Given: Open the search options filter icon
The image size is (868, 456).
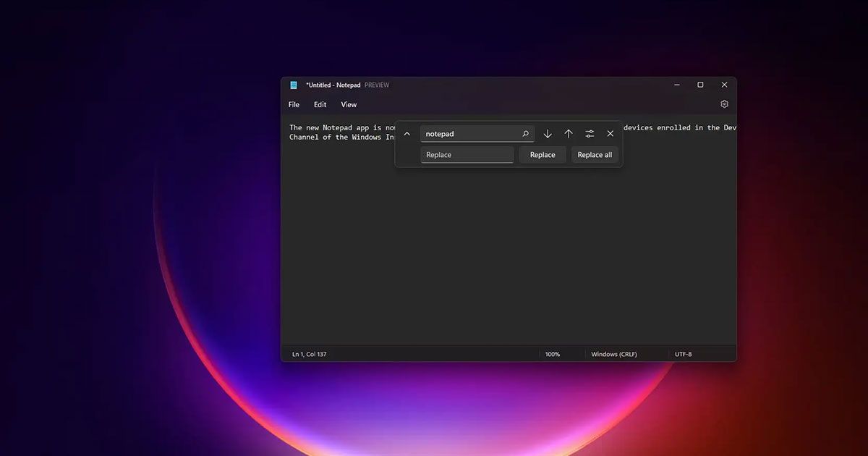Looking at the screenshot, I should [590, 133].
